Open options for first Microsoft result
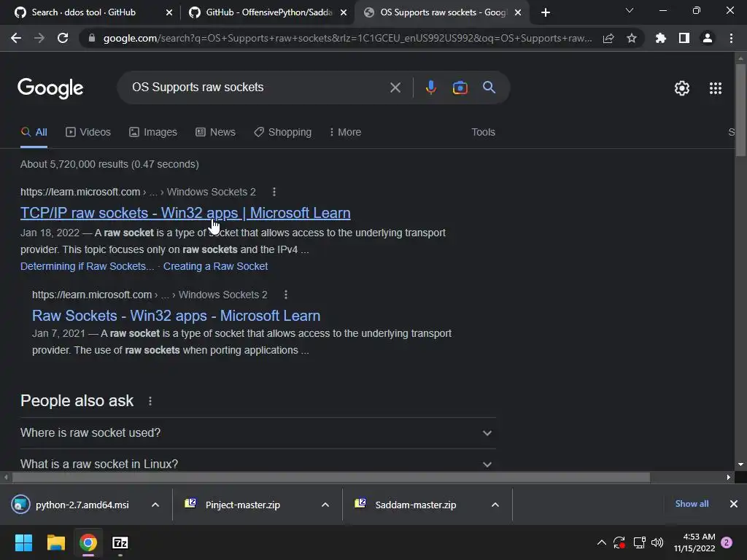The image size is (747, 560). (274, 192)
